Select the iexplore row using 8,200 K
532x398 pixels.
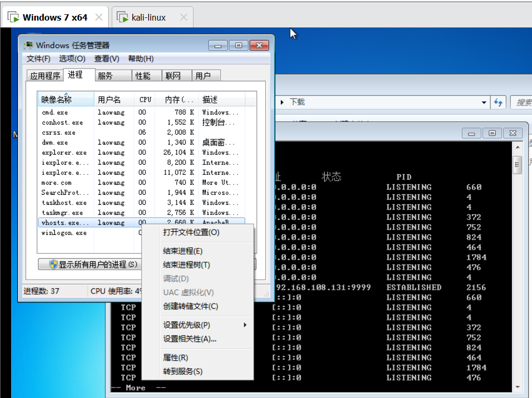141,163
